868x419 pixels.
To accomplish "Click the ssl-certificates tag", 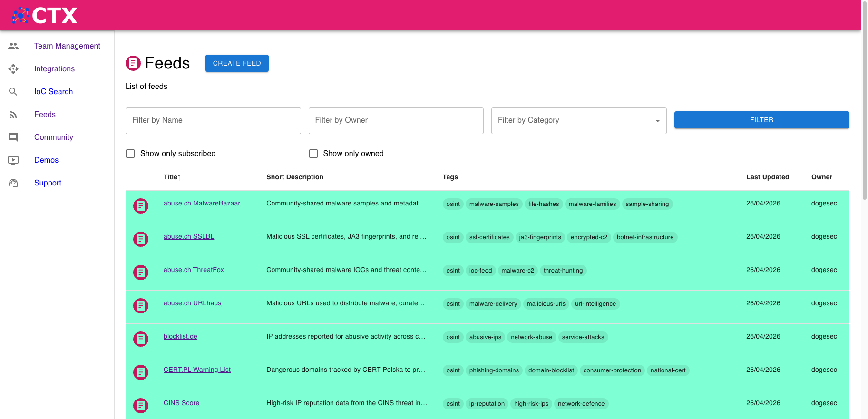I will point(489,237).
